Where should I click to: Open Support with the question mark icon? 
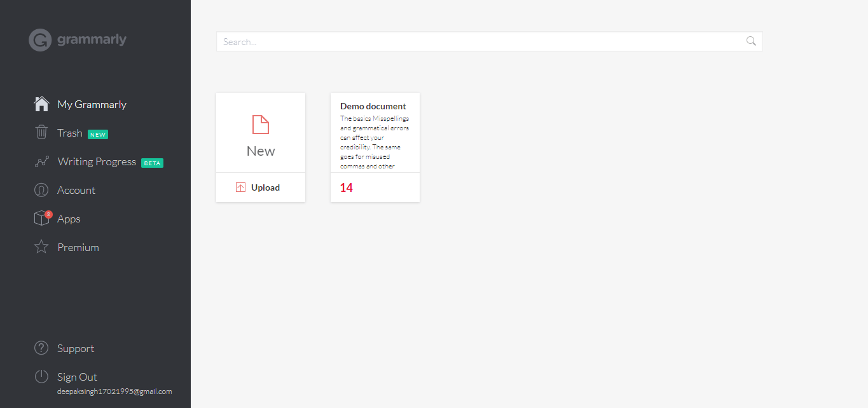point(41,348)
